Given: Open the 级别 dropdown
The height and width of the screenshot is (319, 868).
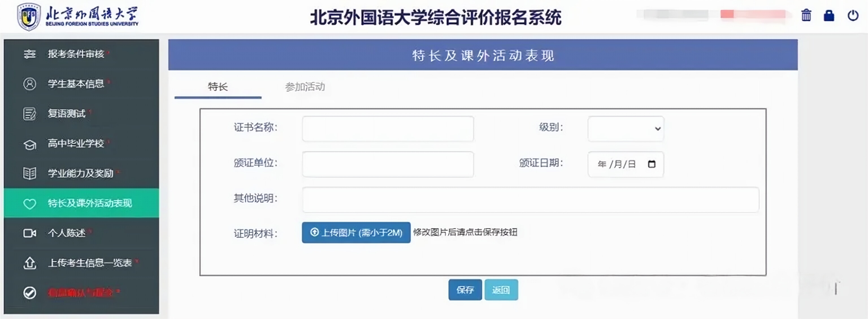Looking at the screenshot, I should [x=626, y=129].
